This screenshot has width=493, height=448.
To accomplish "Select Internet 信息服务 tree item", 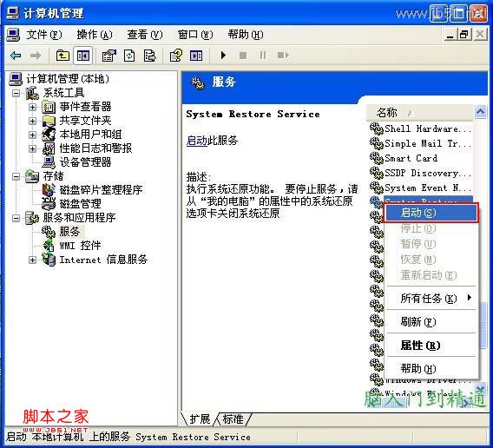I will [103, 260].
